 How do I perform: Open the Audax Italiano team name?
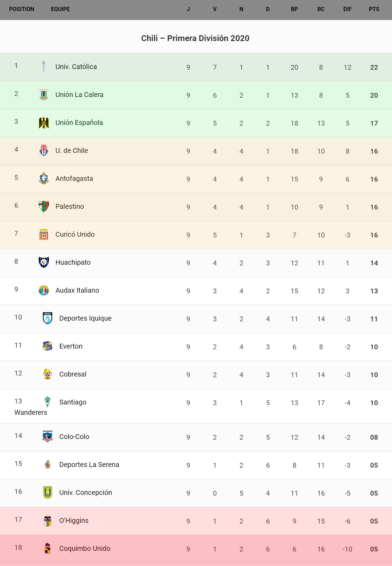[x=77, y=290]
